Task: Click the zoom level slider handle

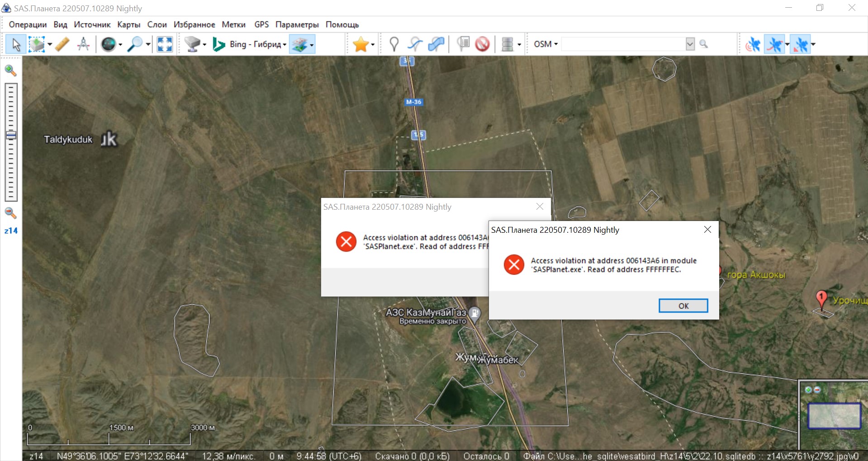Action: (11, 135)
